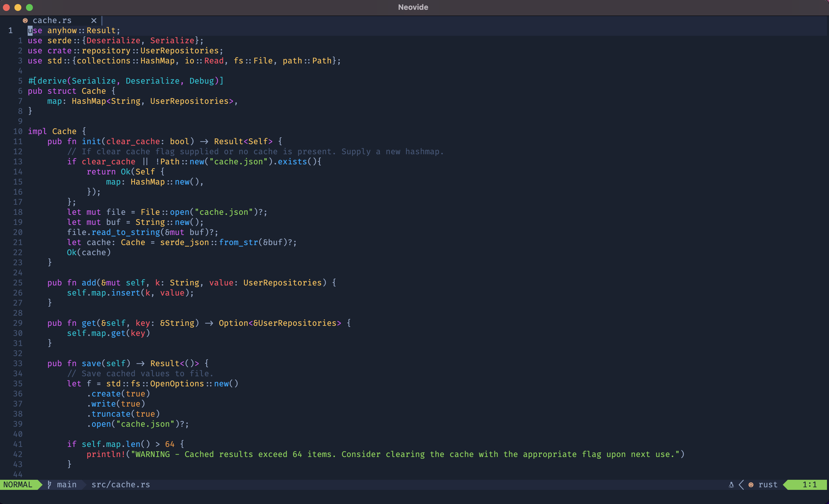Screen dimensions: 829x504
Task: Close the Neovide window with red button
Action: click(6, 7)
